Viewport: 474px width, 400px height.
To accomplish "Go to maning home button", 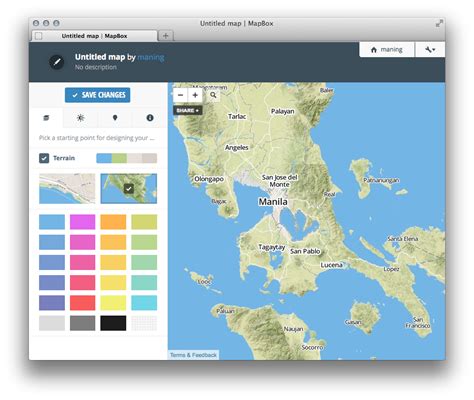I will (x=387, y=50).
